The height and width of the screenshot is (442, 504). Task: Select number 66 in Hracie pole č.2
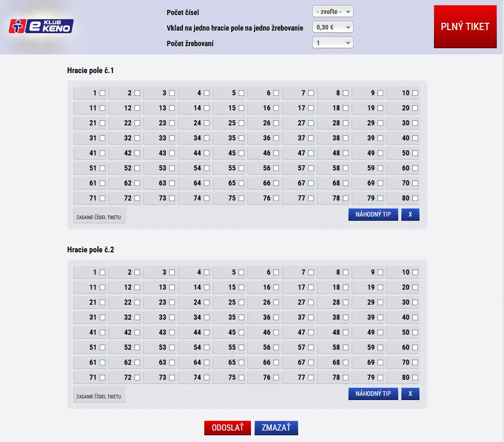click(x=276, y=363)
